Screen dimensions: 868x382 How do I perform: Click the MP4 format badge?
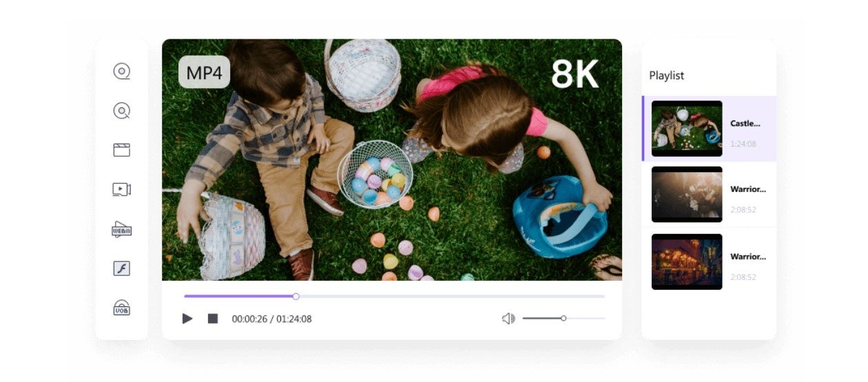205,72
